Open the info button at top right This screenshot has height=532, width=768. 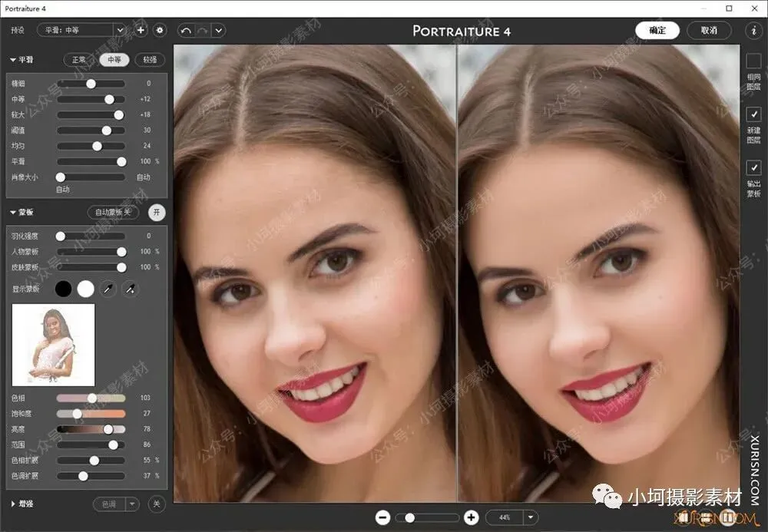(x=753, y=31)
